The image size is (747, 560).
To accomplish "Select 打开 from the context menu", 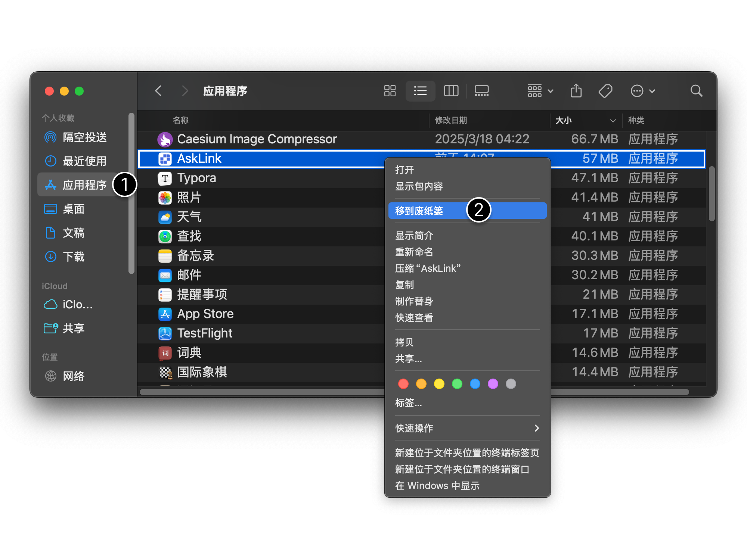I will [405, 170].
